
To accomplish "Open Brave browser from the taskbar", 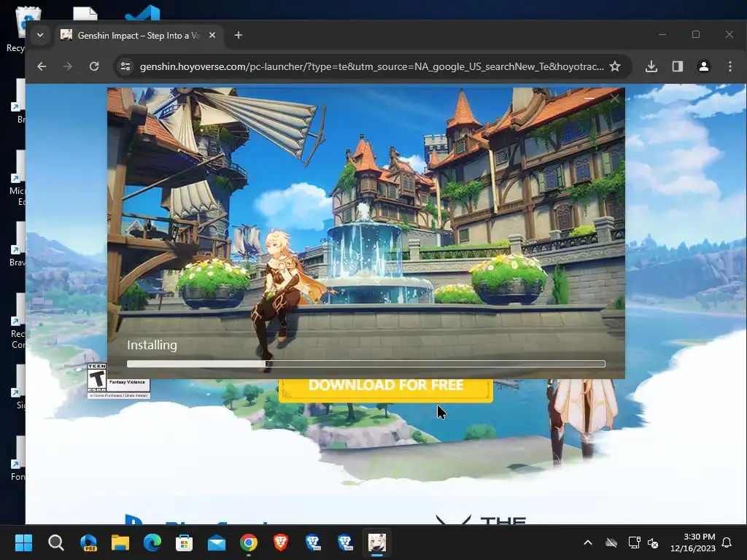I will point(281,542).
